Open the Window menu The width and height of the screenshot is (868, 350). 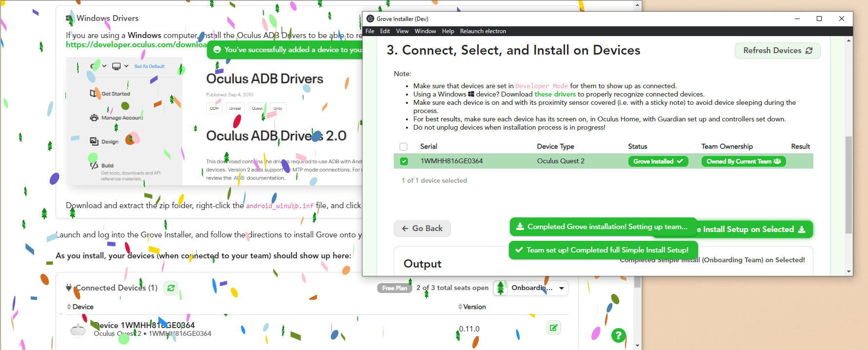(x=425, y=31)
